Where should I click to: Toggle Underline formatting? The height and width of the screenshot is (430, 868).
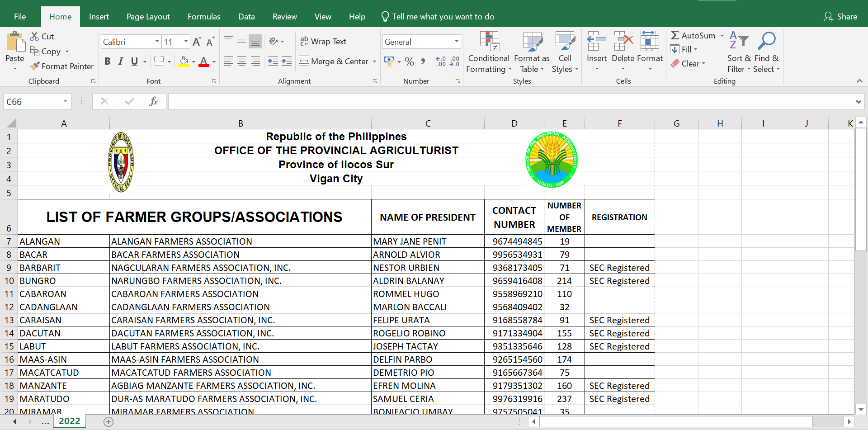[134, 61]
